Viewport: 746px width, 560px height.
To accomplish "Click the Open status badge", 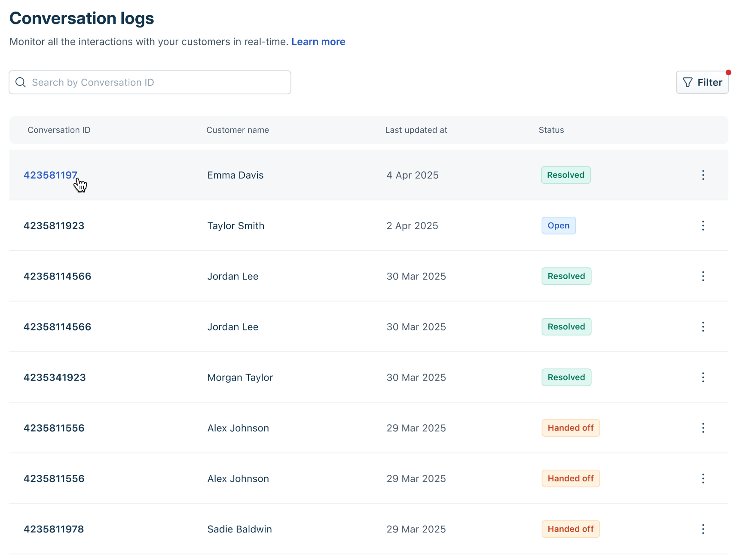I will (559, 225).
